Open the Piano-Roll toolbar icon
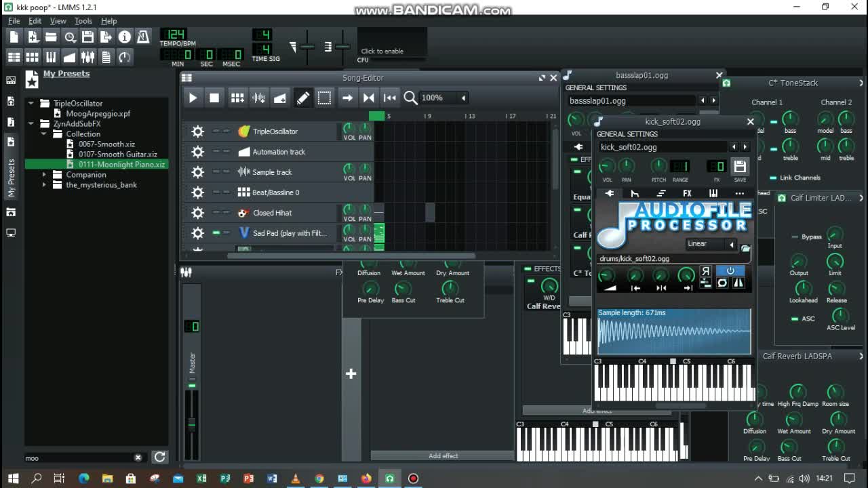The width and height of the screenshot is (868, 488). click(x=51, y=57)
